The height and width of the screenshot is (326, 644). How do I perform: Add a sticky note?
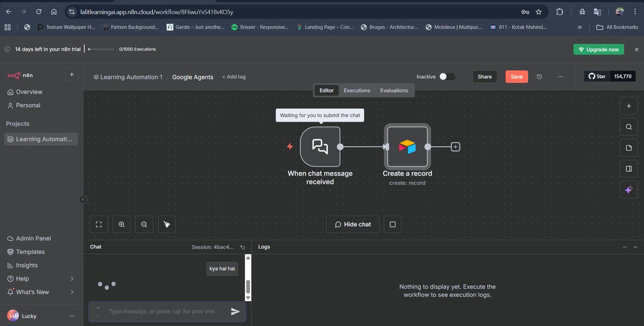pyautogui.click(x=628, y=147)
